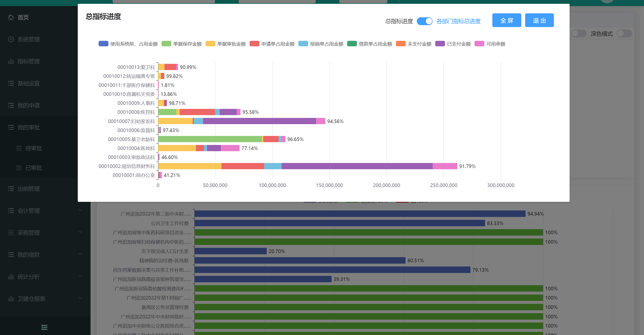Viewport: 644px width, 335px height.
Task: Hide 申请单占用金额 legend series
Action: coord(272,44)
